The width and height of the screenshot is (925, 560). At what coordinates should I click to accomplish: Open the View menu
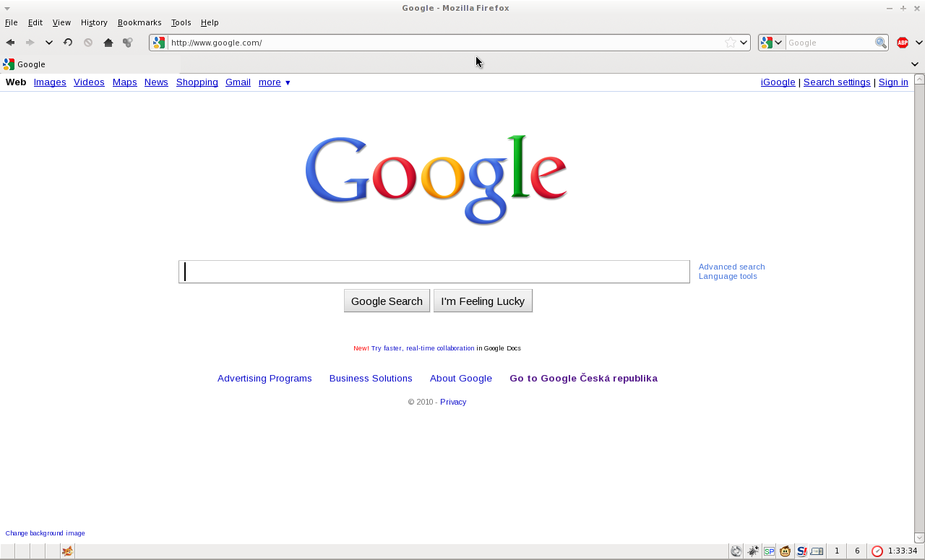[61, 22]
